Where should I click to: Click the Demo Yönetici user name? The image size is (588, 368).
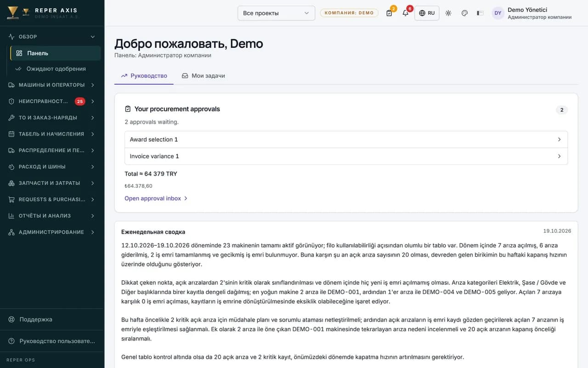(x=527, y=10)
